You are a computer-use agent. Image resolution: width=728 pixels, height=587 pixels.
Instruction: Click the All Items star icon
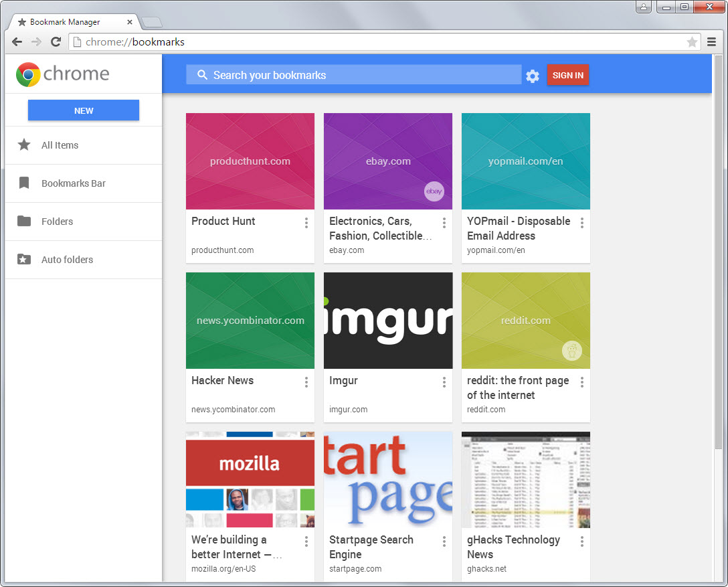(24, 145)
